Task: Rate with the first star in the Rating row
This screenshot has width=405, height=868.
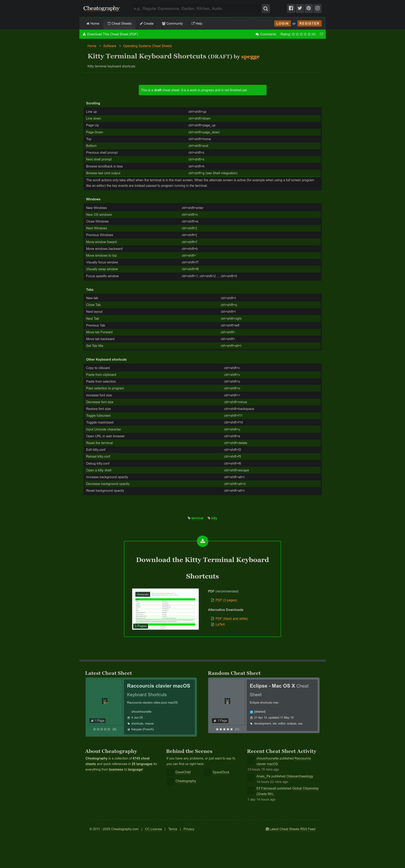Action: 293,34
